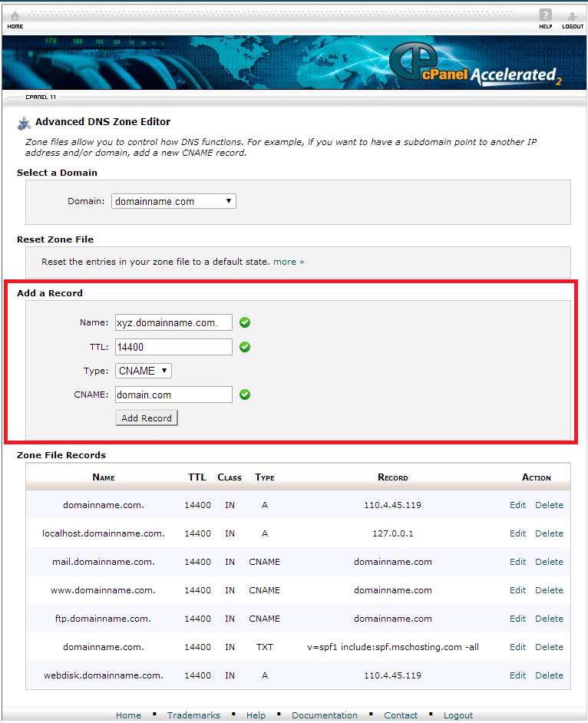
Task: Open the footer Help link
Action: coord(256,715)
